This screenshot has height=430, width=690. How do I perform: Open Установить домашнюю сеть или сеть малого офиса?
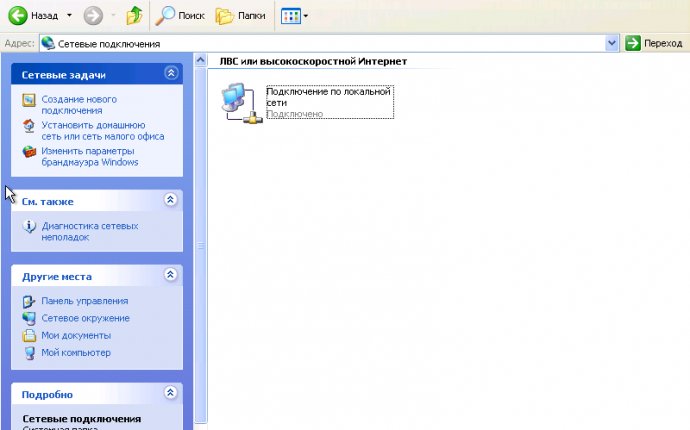(103, 131)
